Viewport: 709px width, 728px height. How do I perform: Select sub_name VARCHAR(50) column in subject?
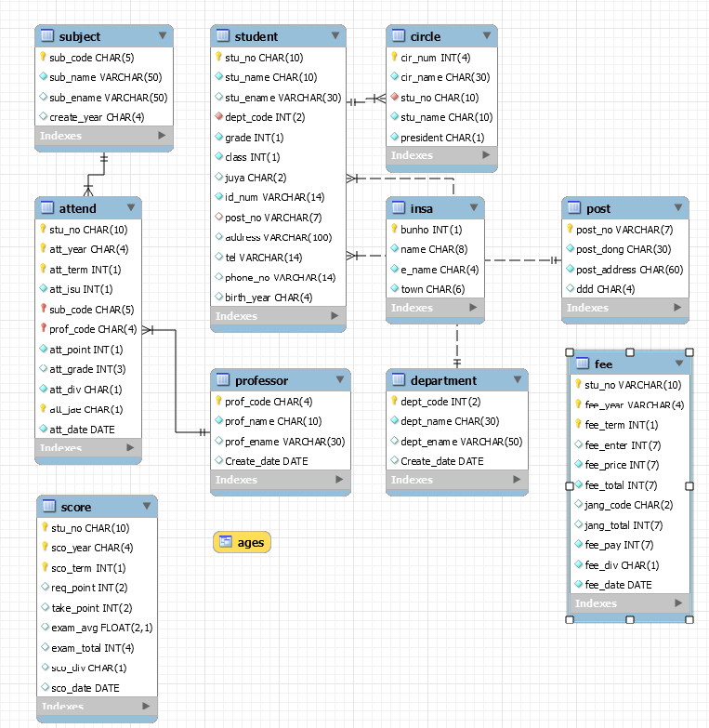point(104,77)
